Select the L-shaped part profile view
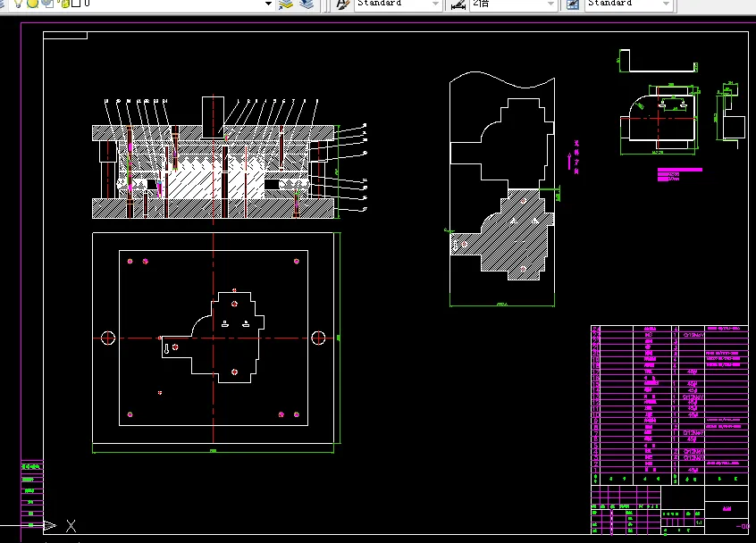The image size is (756, 543). (659, 62)
